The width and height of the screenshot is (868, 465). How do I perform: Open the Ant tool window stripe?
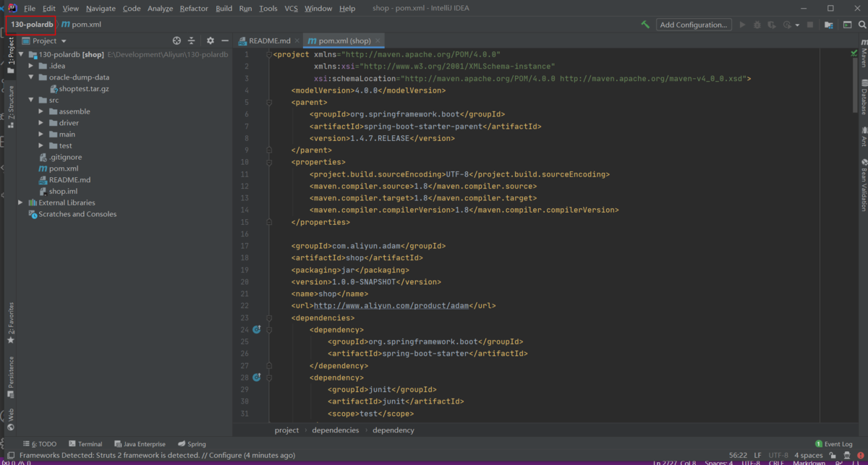pyautogui.click(x=864, y=135)
